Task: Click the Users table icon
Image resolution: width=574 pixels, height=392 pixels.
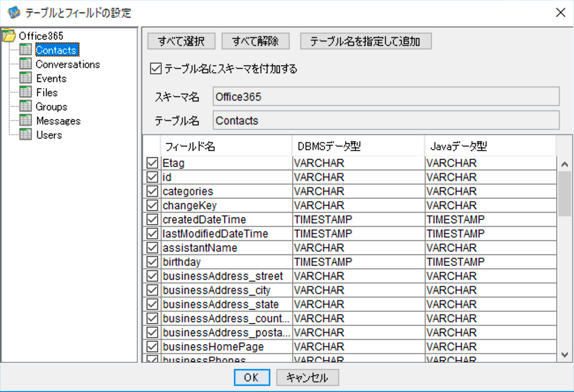Action: point(26,135)
